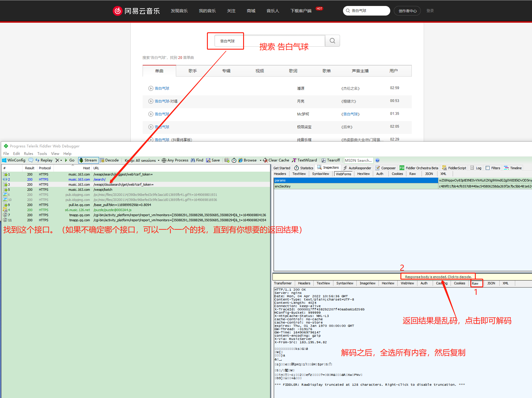Toggle the Stream mode button

click(88, 160)
